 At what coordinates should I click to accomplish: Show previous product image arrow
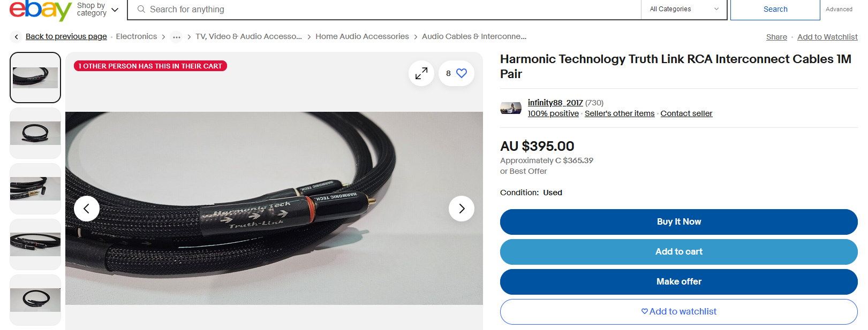click(87, 209)
